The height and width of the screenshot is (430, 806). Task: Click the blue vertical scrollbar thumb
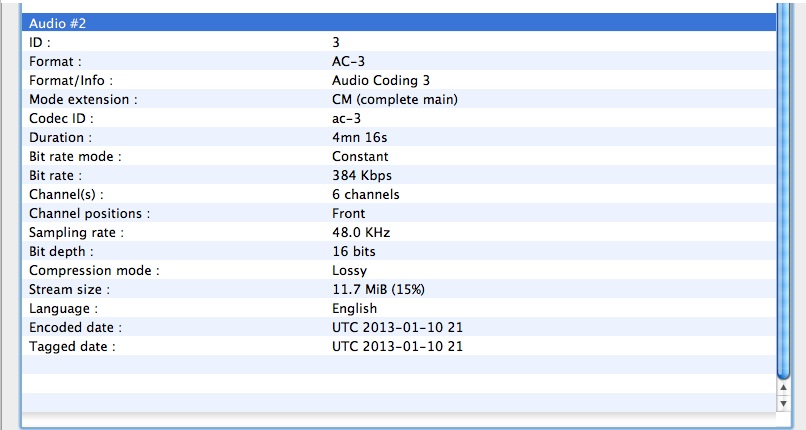(x=783, y=190)
